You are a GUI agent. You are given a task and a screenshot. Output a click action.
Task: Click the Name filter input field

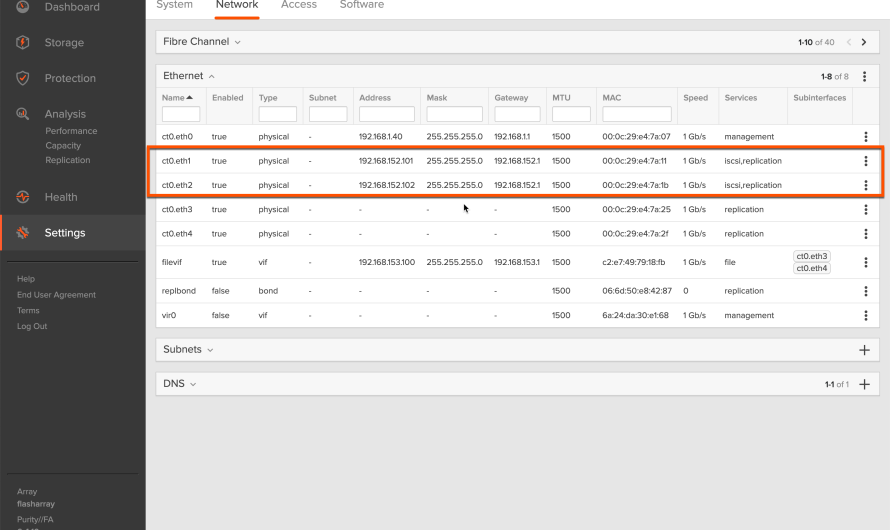click(x=181, y=115)
